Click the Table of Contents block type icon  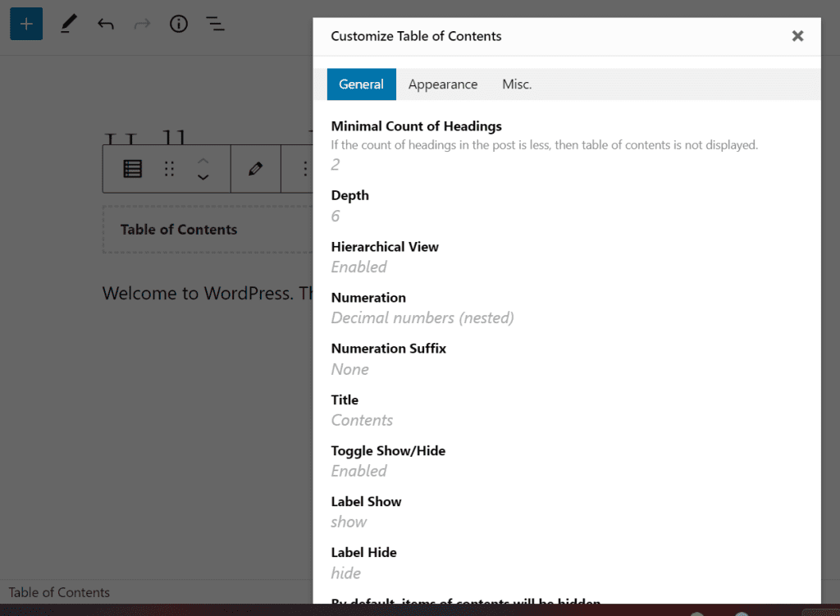(132, 169)
